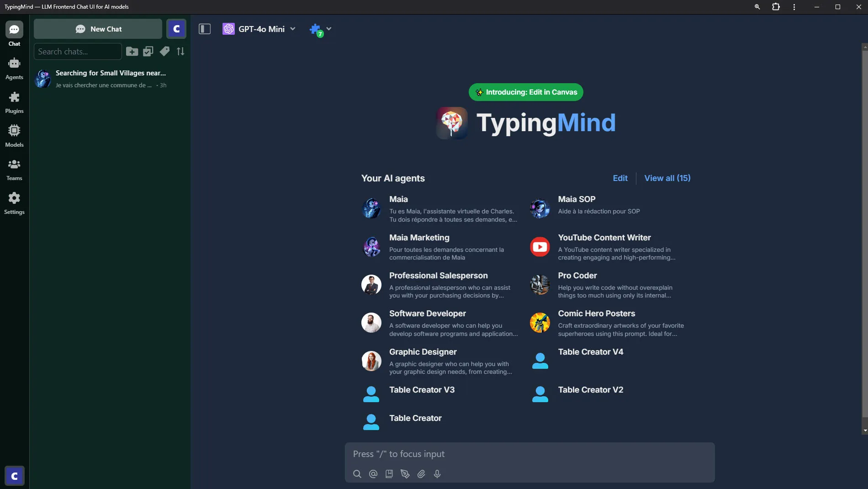Screen dimensions: 868x489
Task: Create a new chat folder
Action: pyautogui.click(x=132, y=51)
